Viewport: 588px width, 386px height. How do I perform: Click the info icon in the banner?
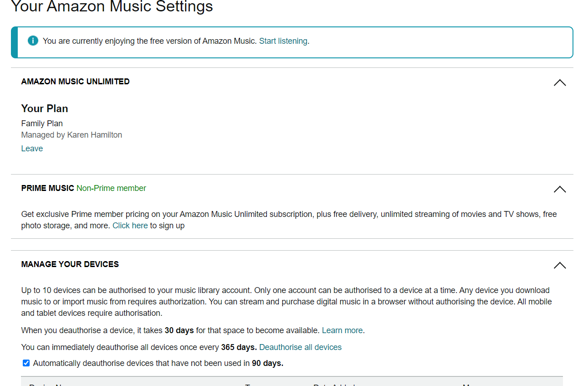click(x=33, y=41)
